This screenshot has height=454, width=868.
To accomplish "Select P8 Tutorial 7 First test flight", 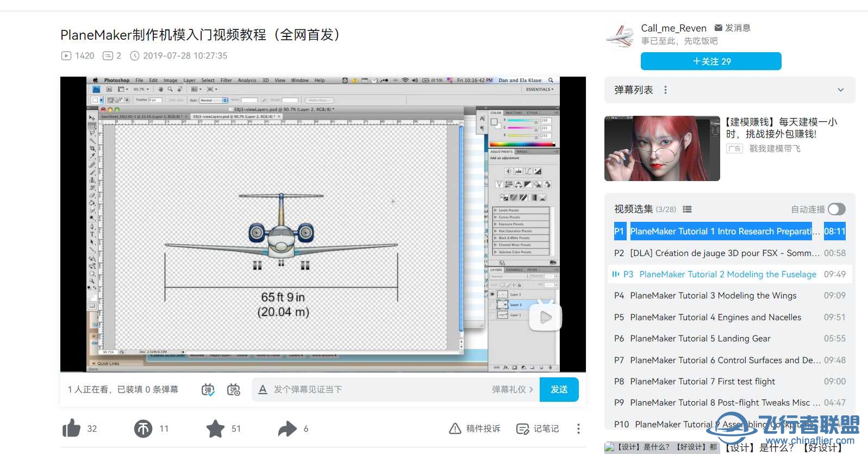I will pos(729,381).
